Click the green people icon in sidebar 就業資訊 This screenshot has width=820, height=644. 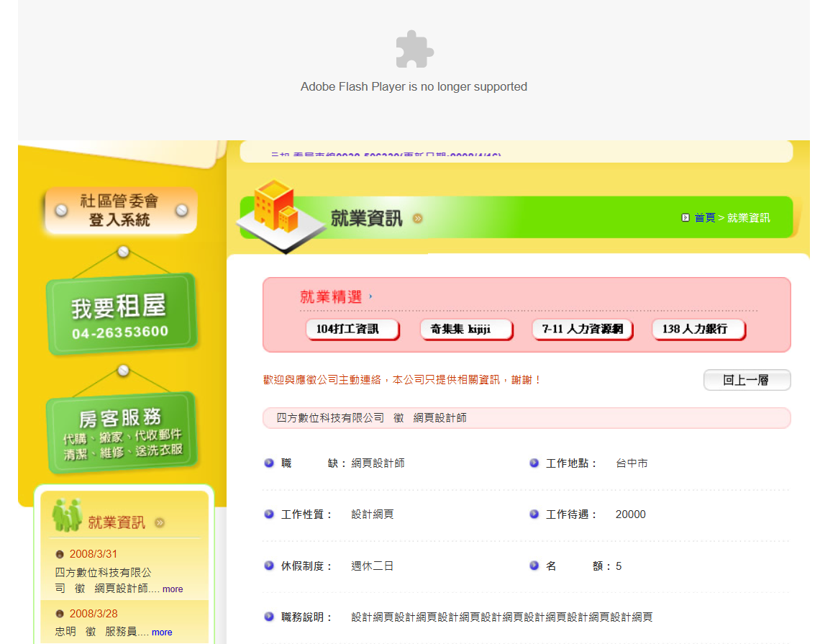[x=67, y=514]
